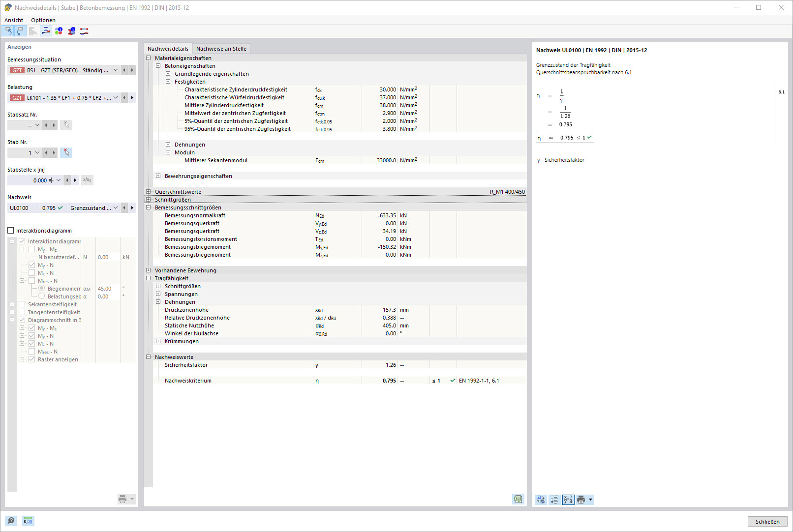Enable the Interaktionsdiagramm checkbox

[x=11, y=231]
